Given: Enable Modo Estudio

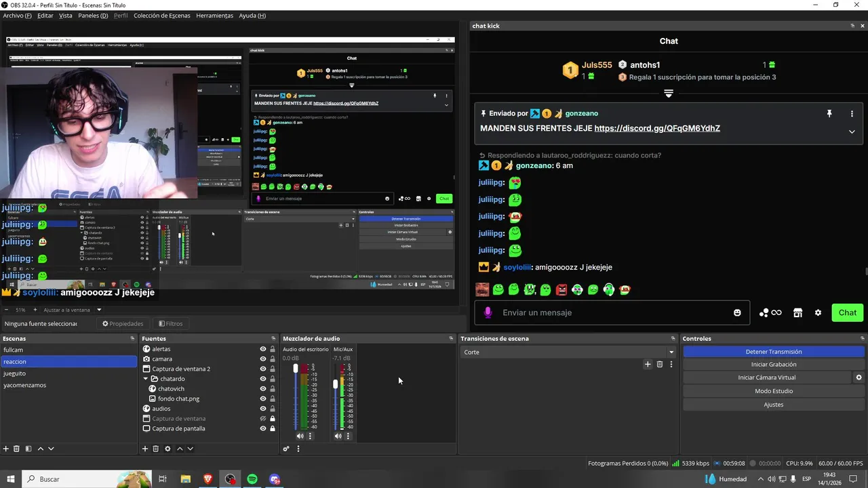Looking at the screenshot, I should pos(774,391).
